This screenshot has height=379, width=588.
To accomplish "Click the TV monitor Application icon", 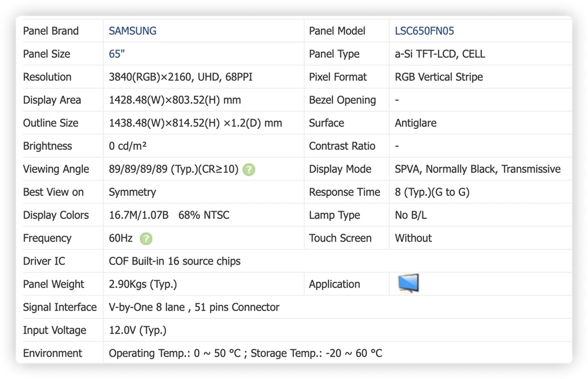I will pos(408,283).
